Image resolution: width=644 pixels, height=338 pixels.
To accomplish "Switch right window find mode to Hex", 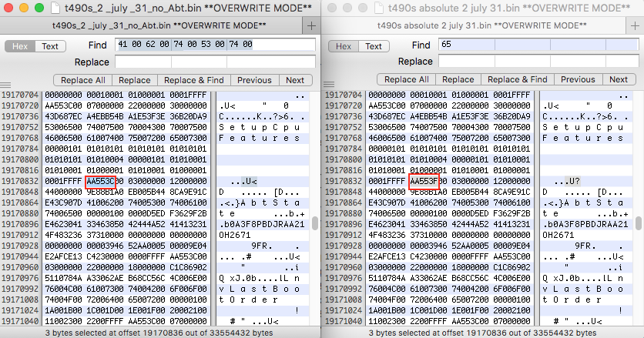I will click(344, 46).
